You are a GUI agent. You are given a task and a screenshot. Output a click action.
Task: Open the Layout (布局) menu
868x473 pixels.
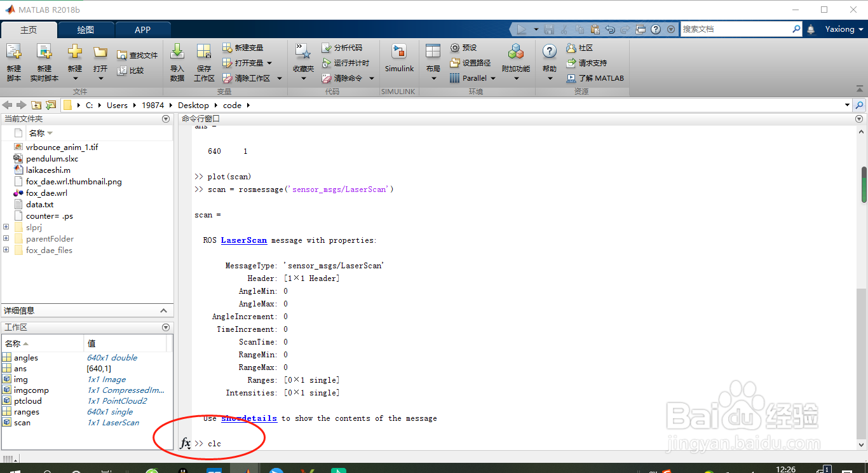click(433, 62)
